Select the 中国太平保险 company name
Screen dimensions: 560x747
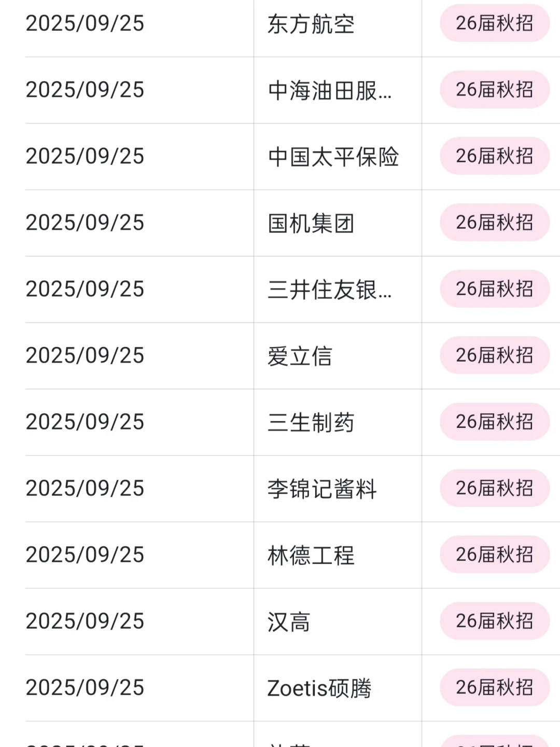pos(333,157)
